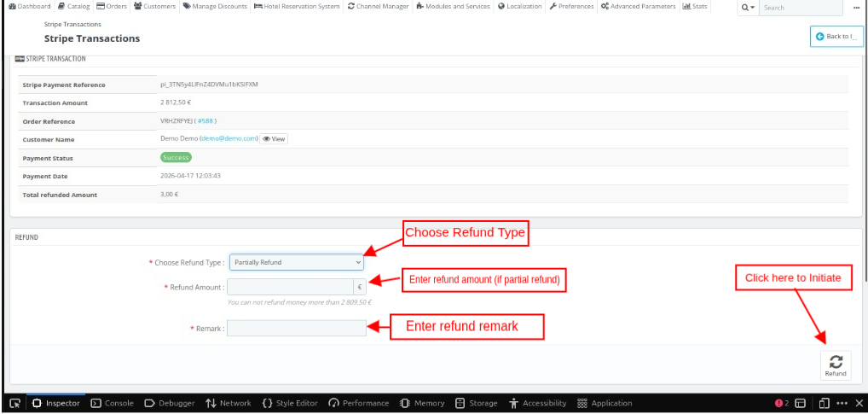Screen dimensions: 868x414
Task: Switch to the Memory devtools tab
Action: pos(422,403)
